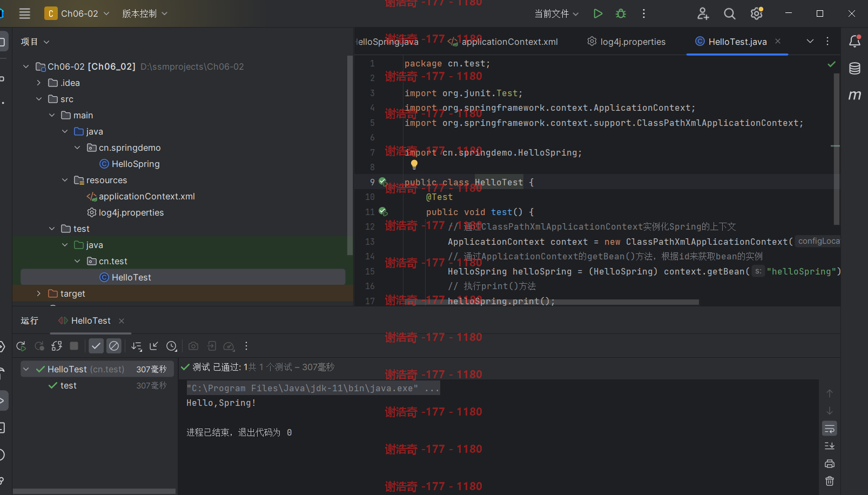Click run gutter icon on class HelloTest line
Image resolution: width=868 pixels, height=495 pixels.
[x=383, y=182]
